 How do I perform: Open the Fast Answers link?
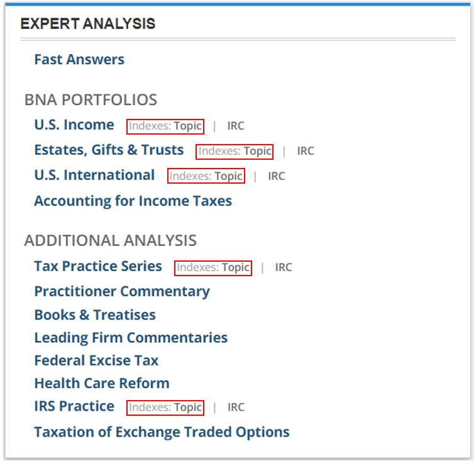click(79, 60)
